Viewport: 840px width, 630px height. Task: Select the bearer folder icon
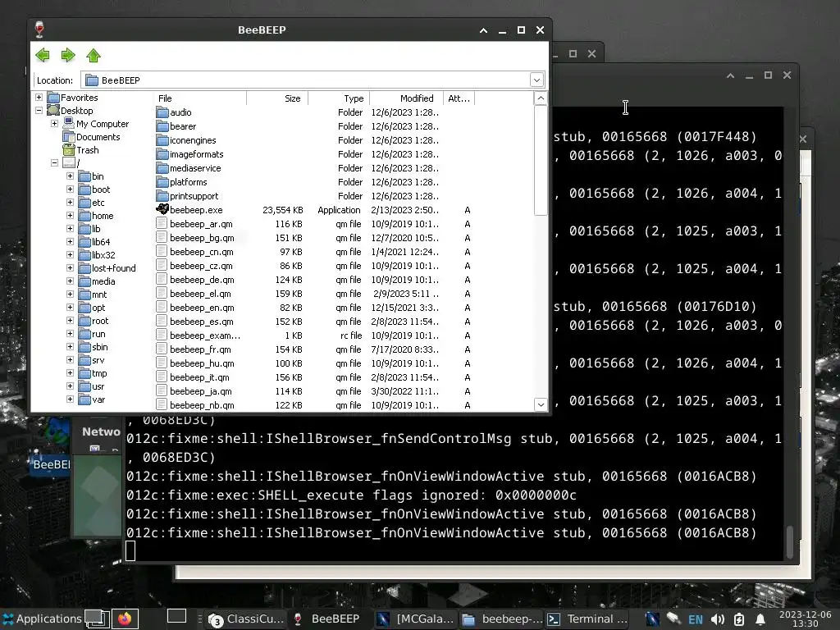(162, 126)
